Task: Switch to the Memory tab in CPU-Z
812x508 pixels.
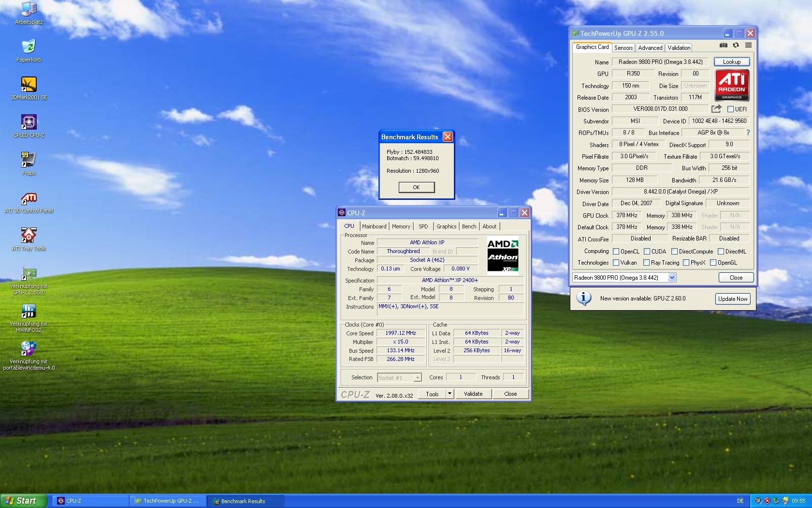Action: [x=401, y=226]
